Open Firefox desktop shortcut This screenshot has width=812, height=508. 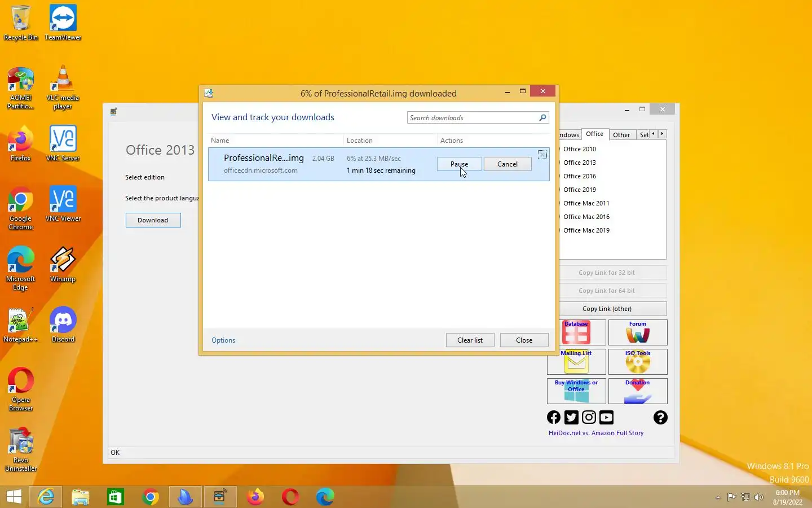click(21, 144)
